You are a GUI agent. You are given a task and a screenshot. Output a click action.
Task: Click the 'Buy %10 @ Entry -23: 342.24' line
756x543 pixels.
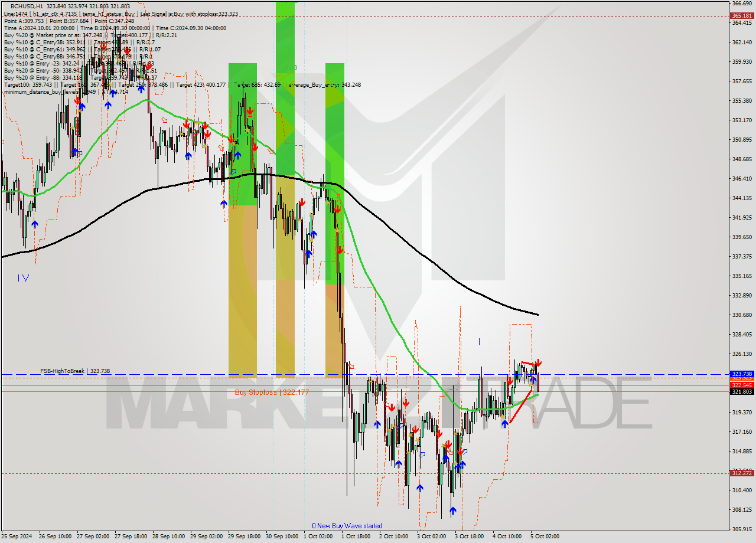pyautogui.click(x=43, y=63)
